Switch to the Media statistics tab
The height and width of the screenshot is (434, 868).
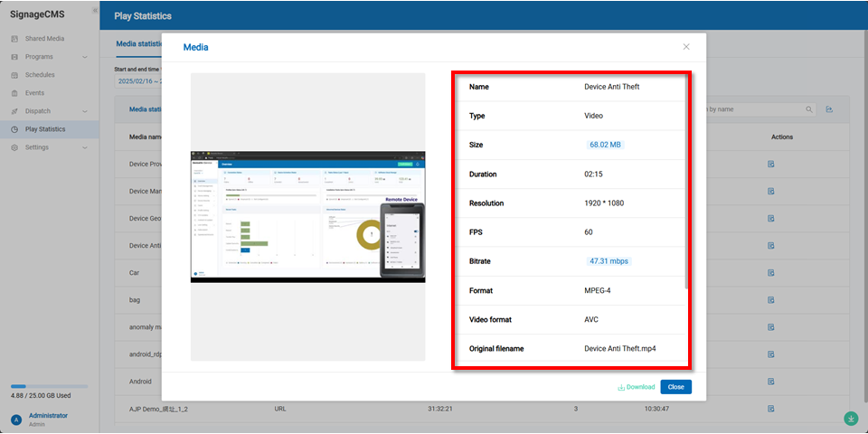pyautogui.click(x=138, y=42)
